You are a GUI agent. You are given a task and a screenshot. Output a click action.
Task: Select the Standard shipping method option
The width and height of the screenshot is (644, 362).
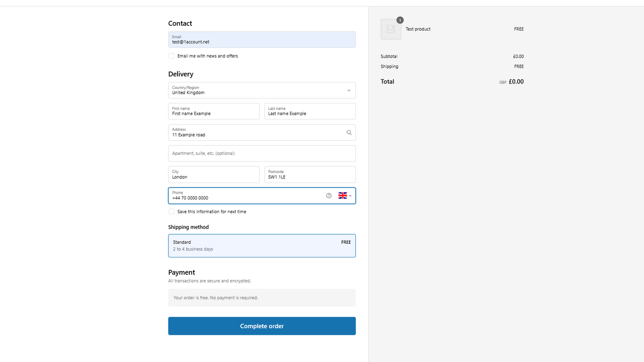coord(262,246)
